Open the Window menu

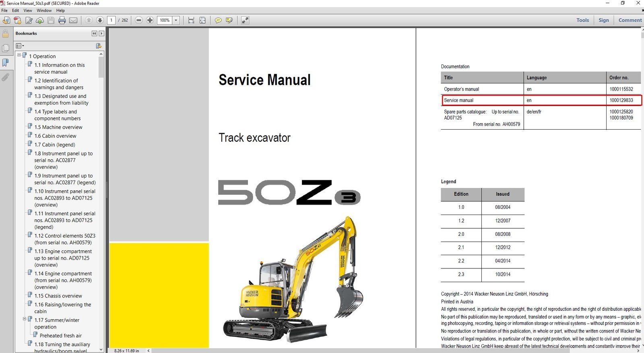coord(44,10)
